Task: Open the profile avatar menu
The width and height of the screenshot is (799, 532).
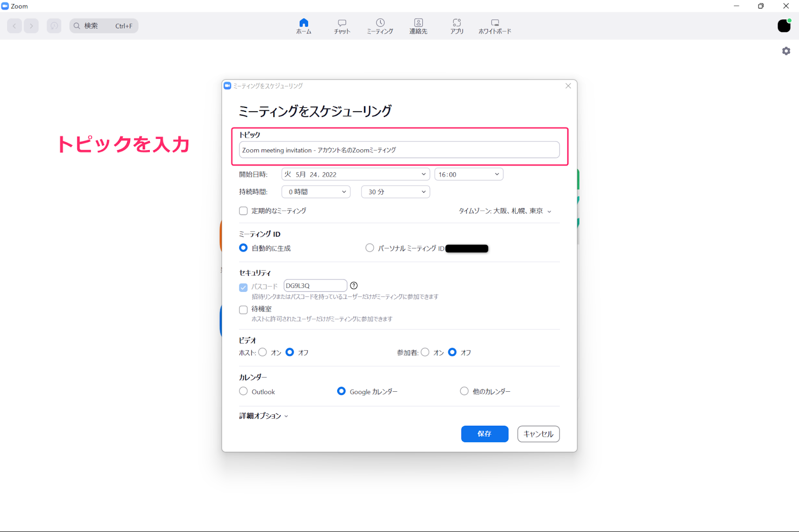Action: 784,25
